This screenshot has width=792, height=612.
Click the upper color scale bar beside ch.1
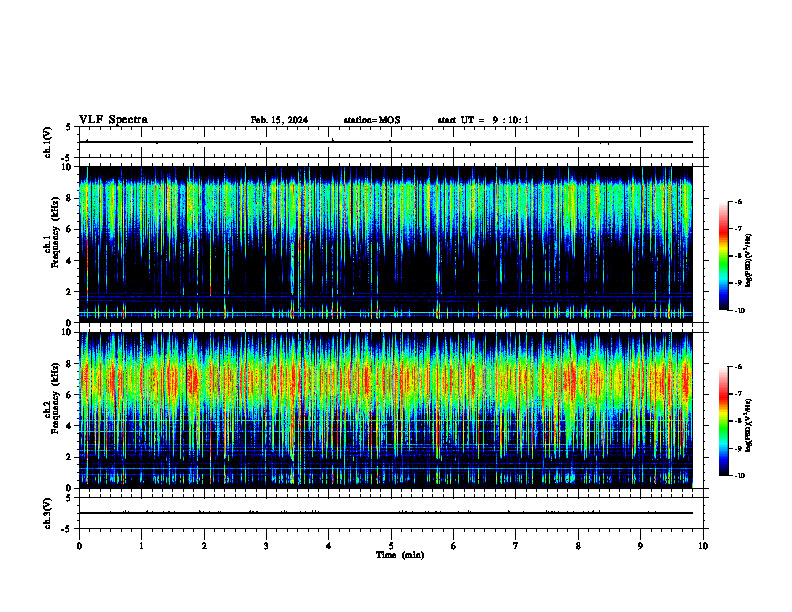click(723, 256)
